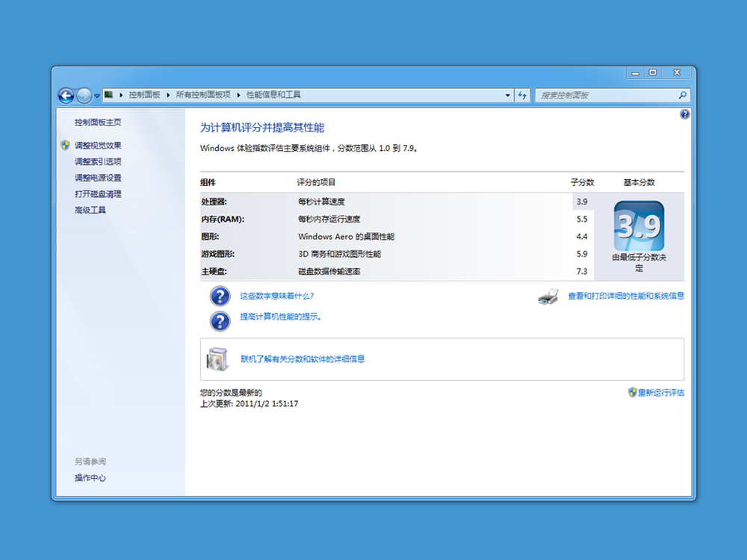Open the recent pages dropdown arrow
Screen dimensions: 747x560
click(x=96, y=96)
